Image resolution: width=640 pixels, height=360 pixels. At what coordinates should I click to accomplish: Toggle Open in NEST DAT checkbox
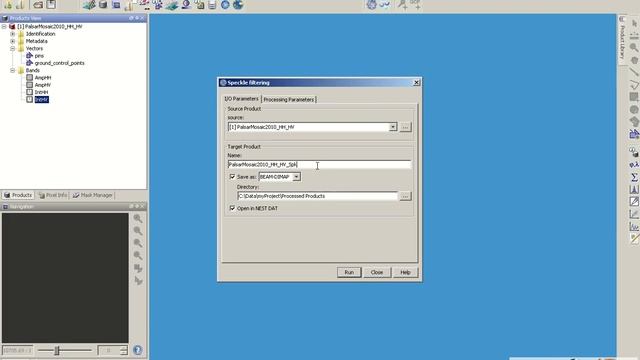(233, 208)
